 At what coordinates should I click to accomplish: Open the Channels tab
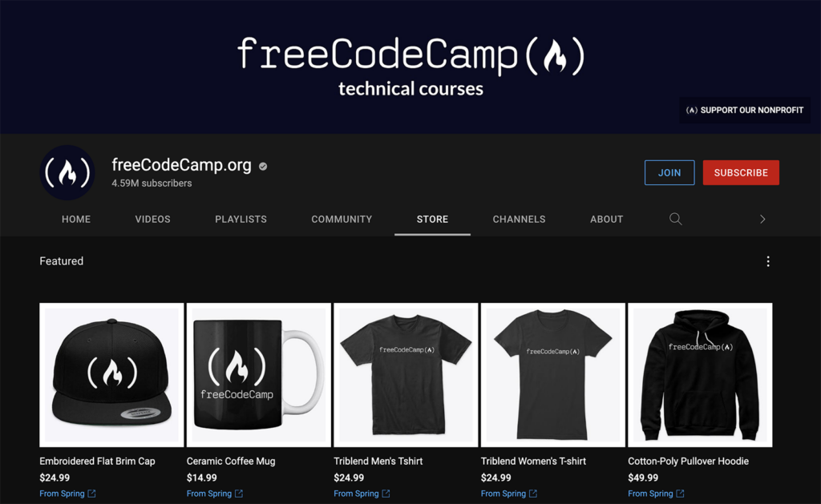pyautogui.click(x=519, y=220)
